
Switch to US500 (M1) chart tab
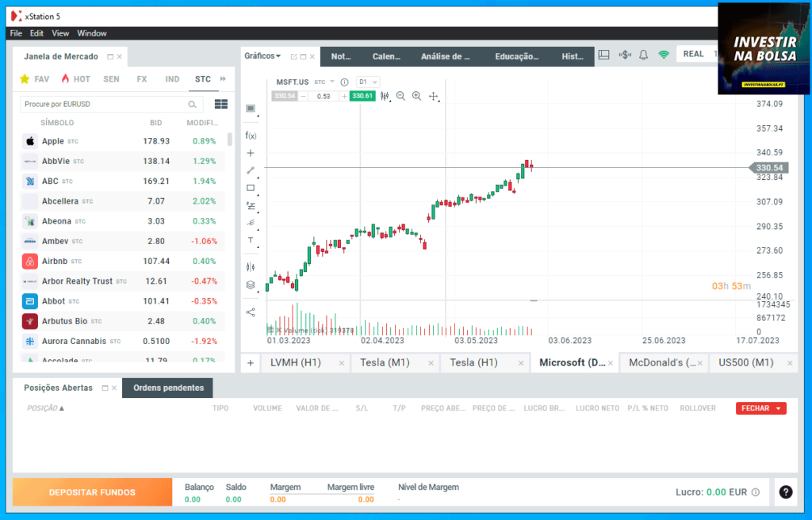745,362
